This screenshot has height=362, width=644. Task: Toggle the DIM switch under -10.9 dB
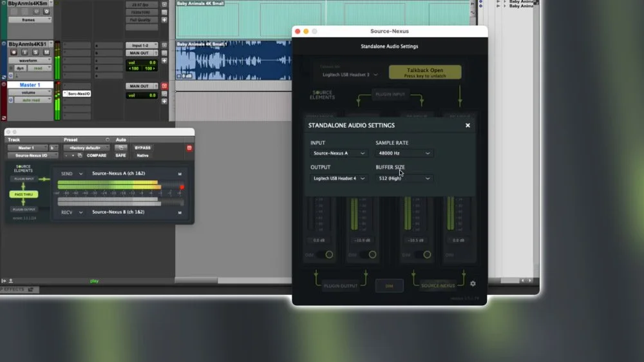click(368, 255)
